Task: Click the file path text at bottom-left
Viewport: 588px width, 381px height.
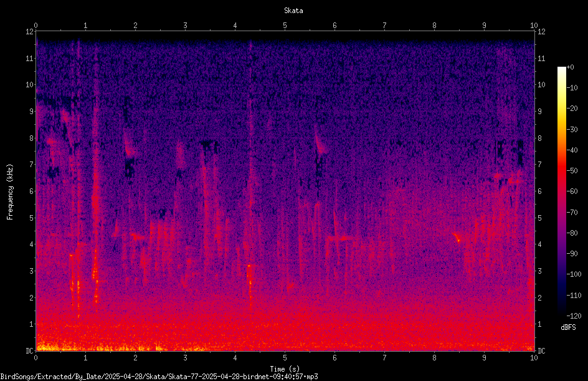Action: coord(159,377)
